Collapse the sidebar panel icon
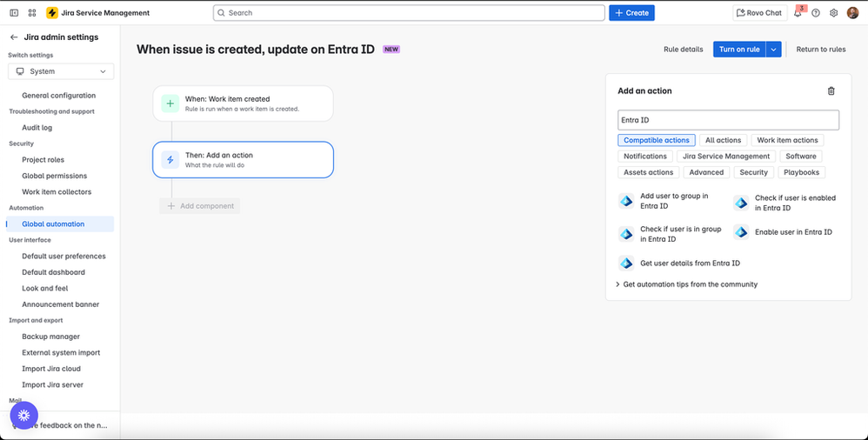Image resolution: width=868 pixels, height=440 pixels. [x=14, y=13]
